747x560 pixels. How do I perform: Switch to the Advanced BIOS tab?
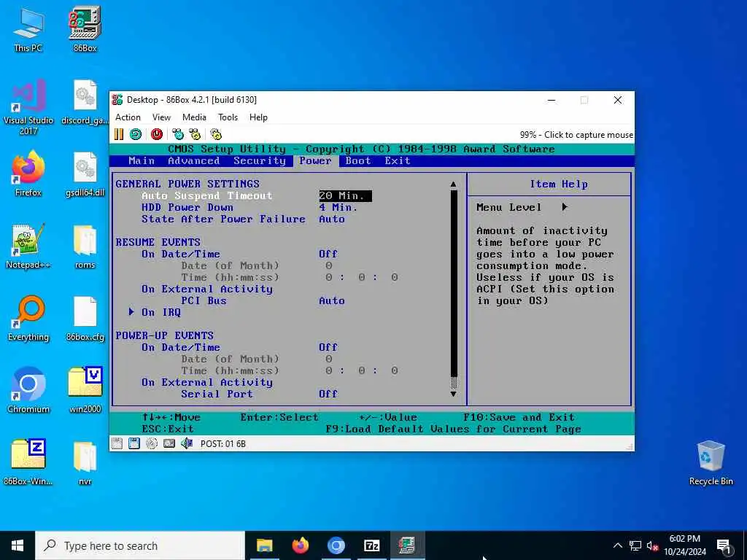pyautogui.click(x=194, y=161)
